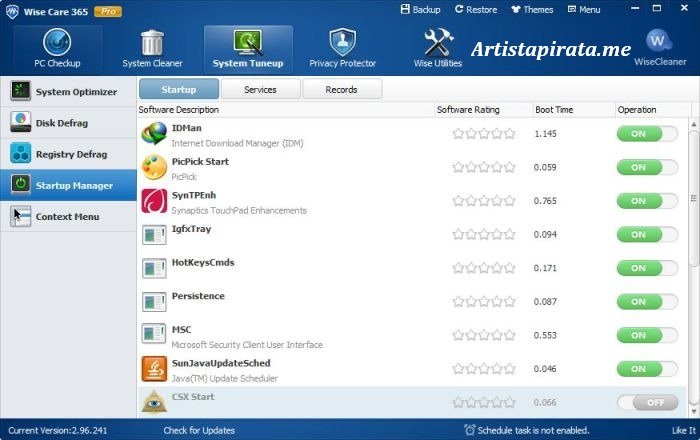
Task: Click the WiseCleaner logo icon
Action: click(658, 41)
